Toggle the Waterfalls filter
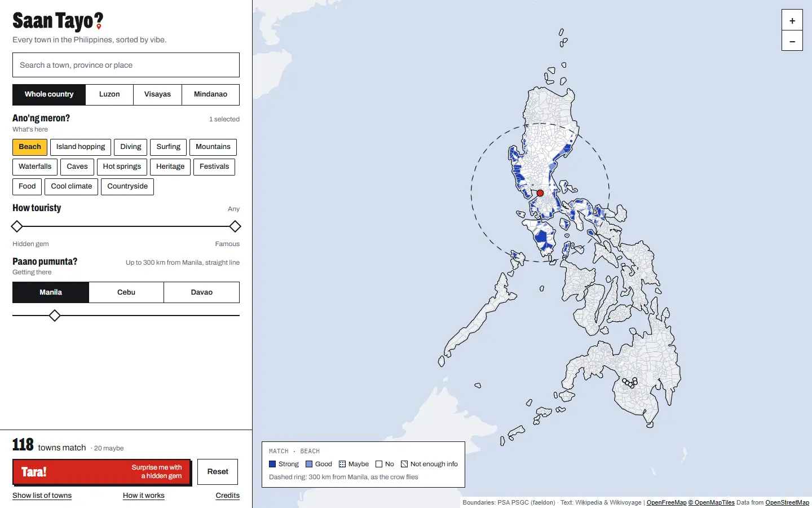Viewport: 812px width, 508px height. (x=35, y=167)
